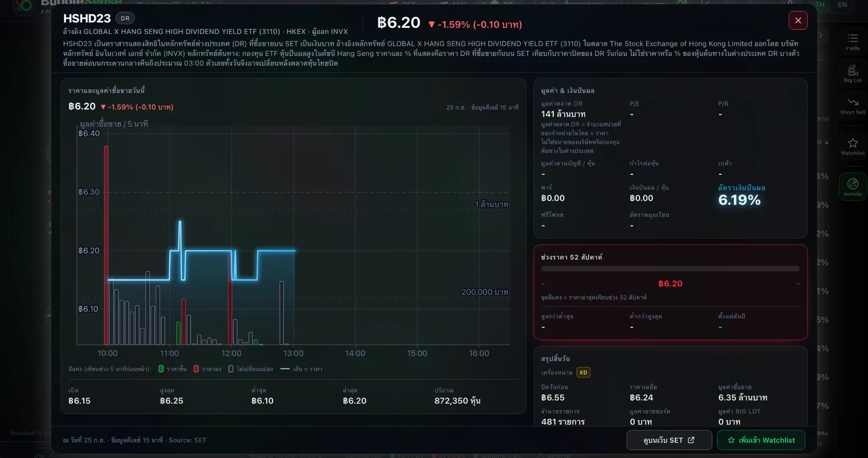Viewport: 868px width, 458px height.
Task: Click the 'HSHD23' title text
Action: [87, 18]
